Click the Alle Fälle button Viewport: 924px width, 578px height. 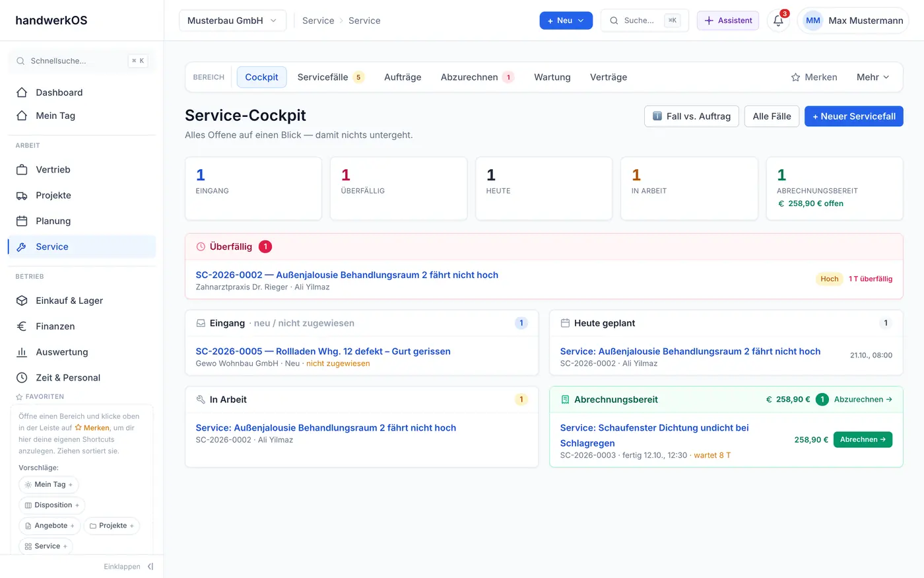tap(772, 116)
